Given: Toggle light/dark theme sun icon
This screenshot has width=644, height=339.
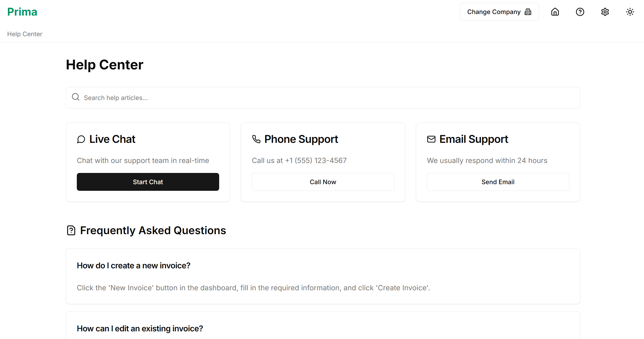Looking at the screenshot, I should (630, 12).
